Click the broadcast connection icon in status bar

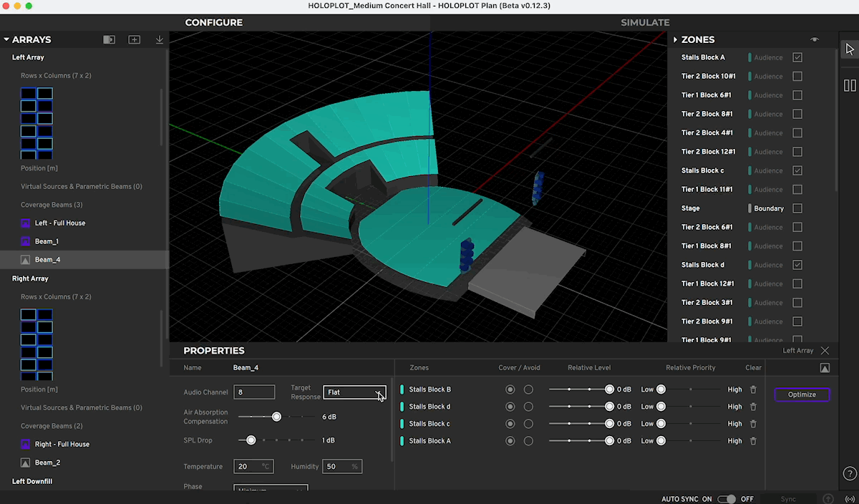pos(850,499)
